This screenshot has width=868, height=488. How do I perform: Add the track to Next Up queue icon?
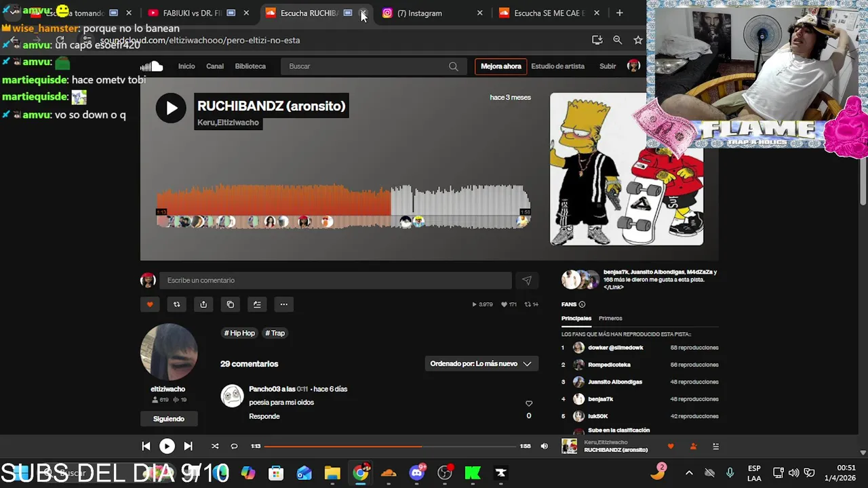tap(257, 304)
